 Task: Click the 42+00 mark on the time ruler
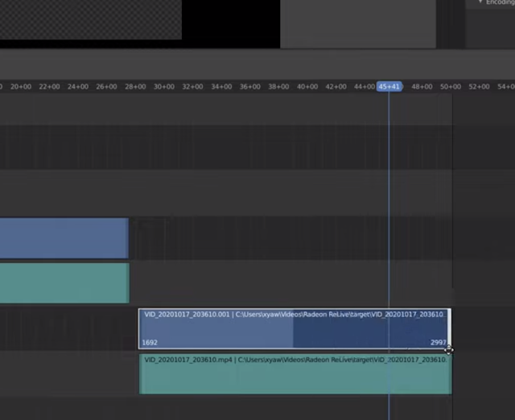pos(336,87)
